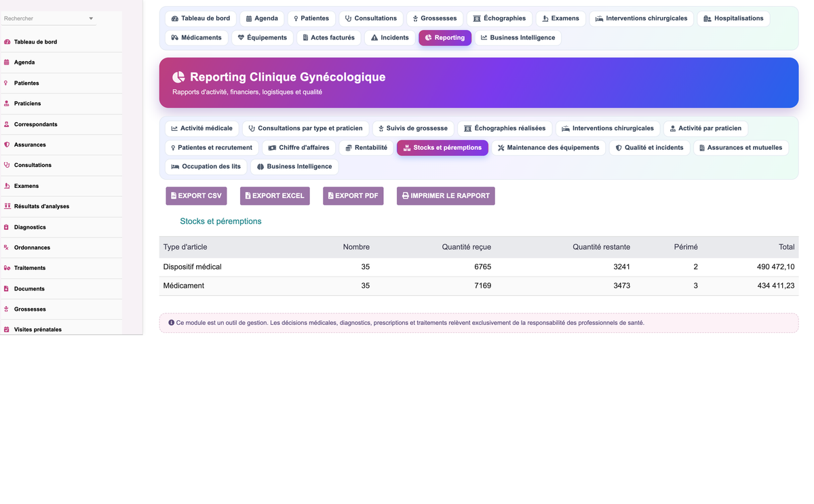Viewport: 814px width, 504px height.
Task: Open Médicaments top navigation tab
Action: 197,38
